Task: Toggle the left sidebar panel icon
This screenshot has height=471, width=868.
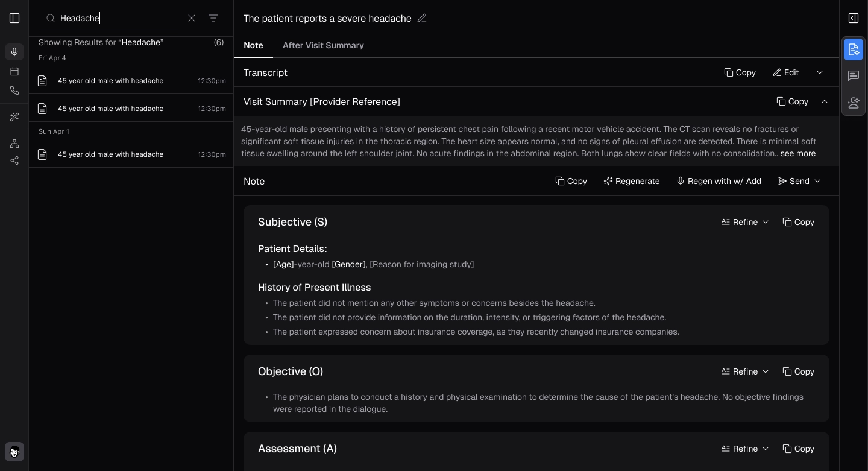Action: click(x=14, y=18)
